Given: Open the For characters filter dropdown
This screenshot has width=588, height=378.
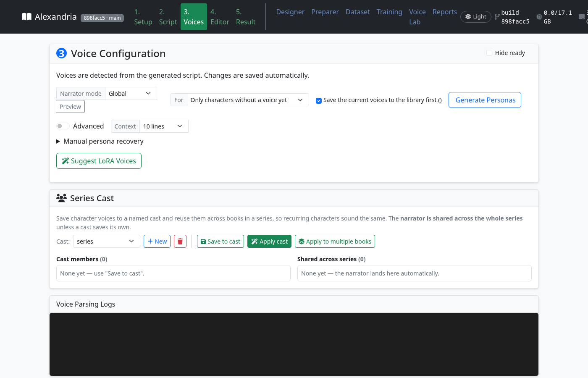Looking at the screenshot, I should point(248,100).
